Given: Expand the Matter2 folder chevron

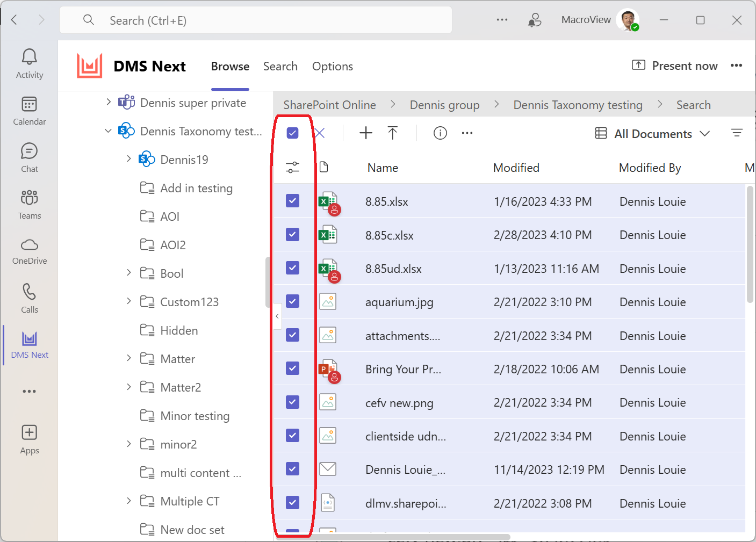Looking at the screenshot, I should pyautogui.click(x=129, y=386).
